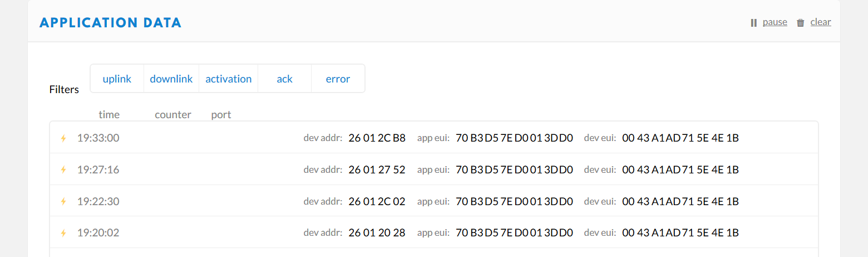868x257 pixels.
Task: Enable the activation filter
Action: 229,79
